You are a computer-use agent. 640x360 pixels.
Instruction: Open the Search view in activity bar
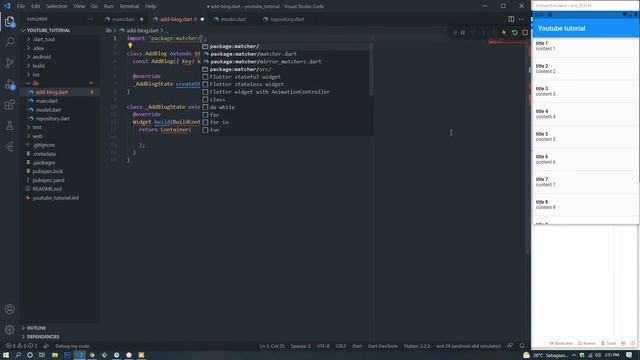[x=10, y=42]
